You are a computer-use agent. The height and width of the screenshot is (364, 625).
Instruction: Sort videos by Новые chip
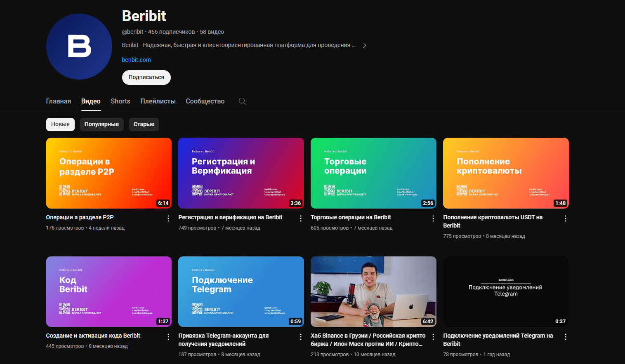(x=60, y=124)
